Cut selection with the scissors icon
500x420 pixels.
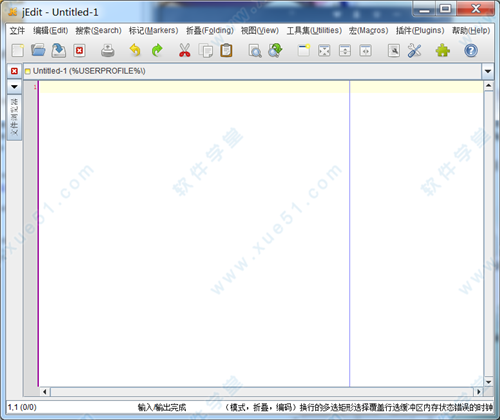point(184,50)
